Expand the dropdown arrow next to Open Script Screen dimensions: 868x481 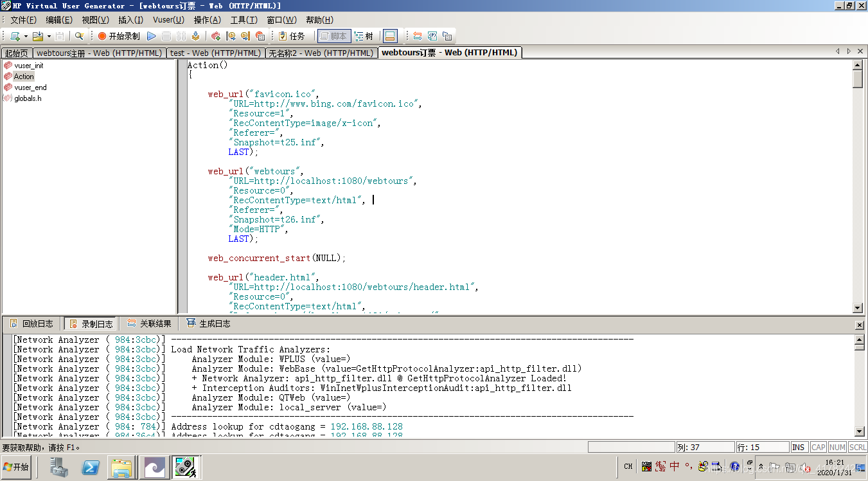click(49, 37)
